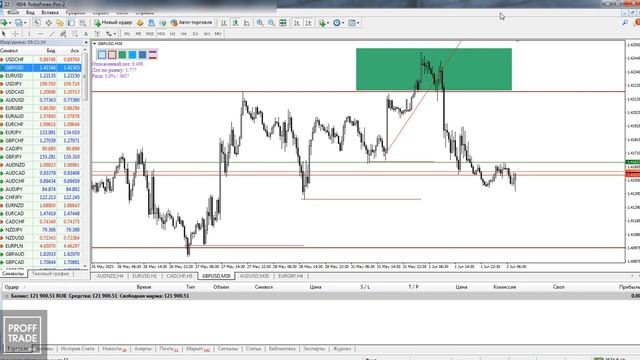This screenshot has height=360, width=640.
Task: Open the Indicators list icon
Action: click(x=322, y=23)
